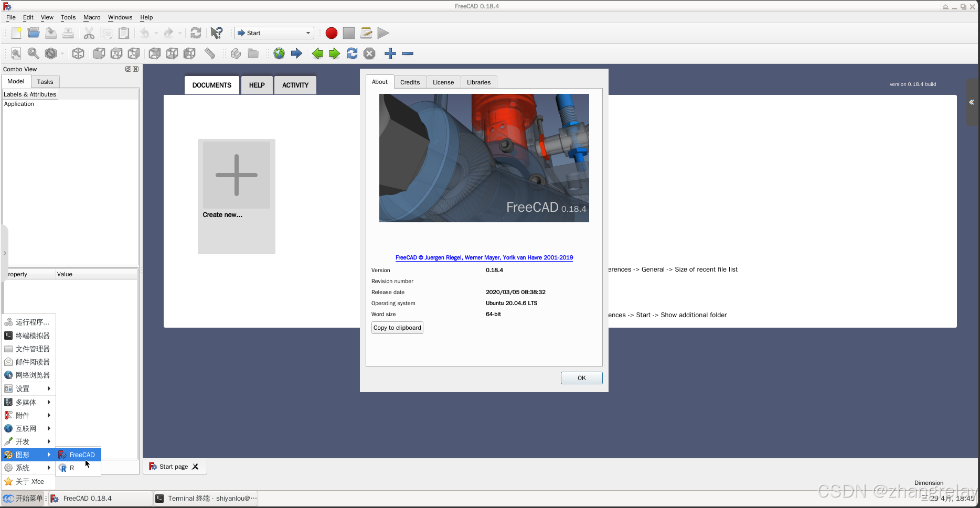Close the Start page tab
The width and height of the screenshot is (980, 508).
click(x=196, y=467)
